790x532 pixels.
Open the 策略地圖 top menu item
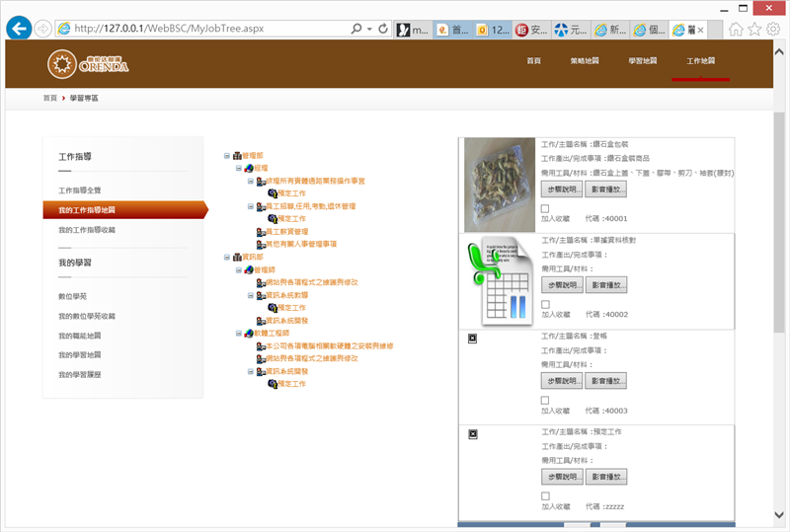[x=584, y=61]
